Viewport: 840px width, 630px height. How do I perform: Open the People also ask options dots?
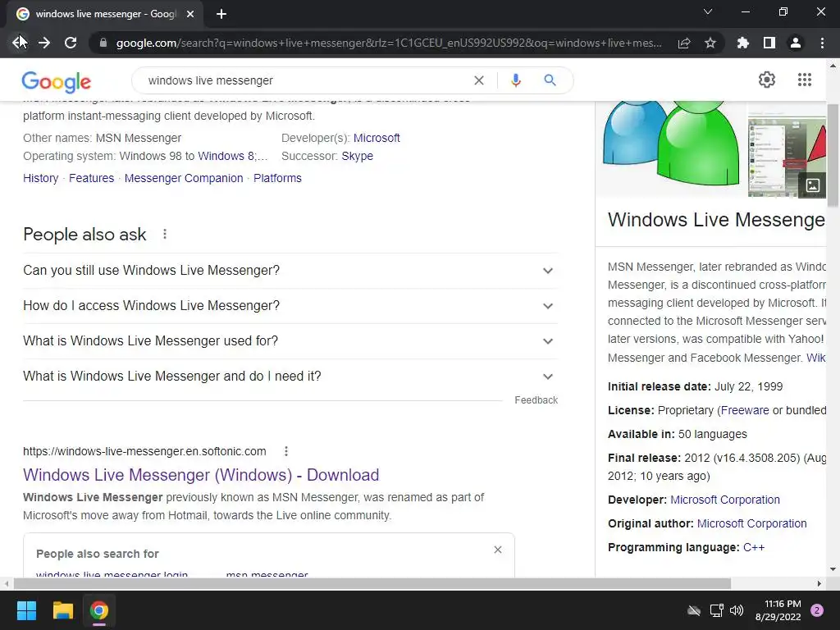165,234
